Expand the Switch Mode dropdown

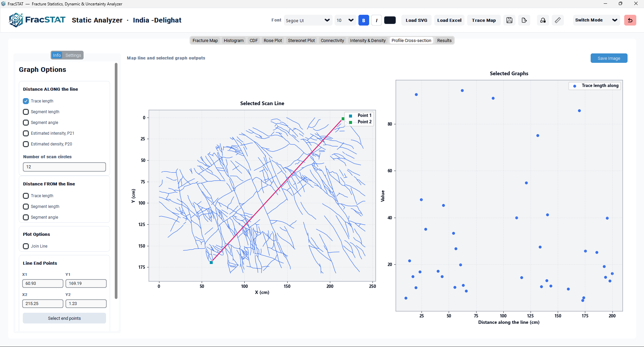596,20
